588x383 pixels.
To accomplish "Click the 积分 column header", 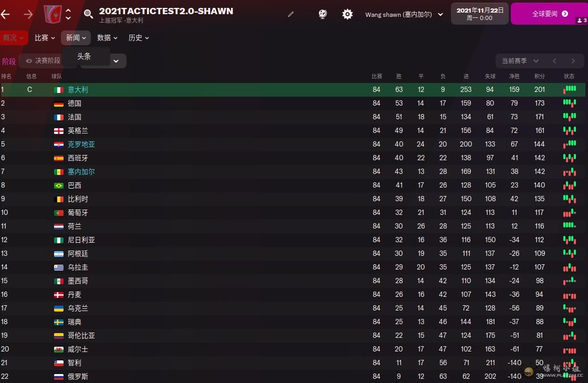I will point(540,76).
